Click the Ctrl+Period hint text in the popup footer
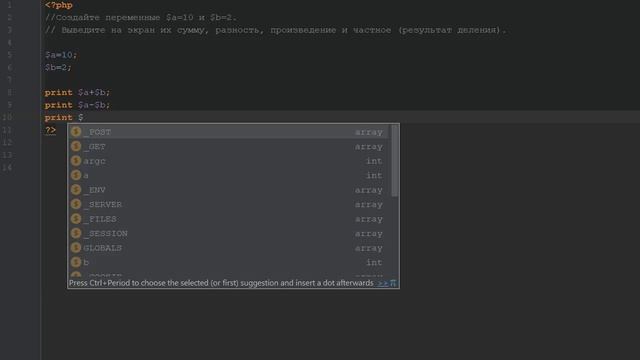Viewport: 640px width, 360px height. point(221,283)
